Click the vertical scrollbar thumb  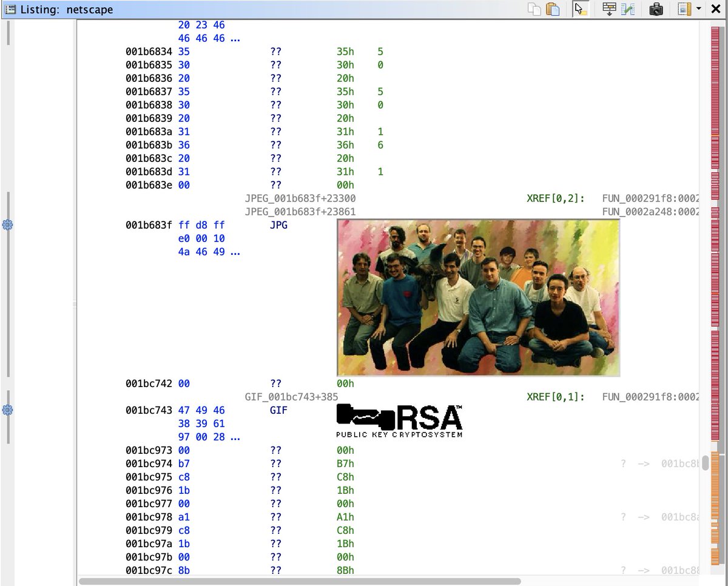(704, 463)
